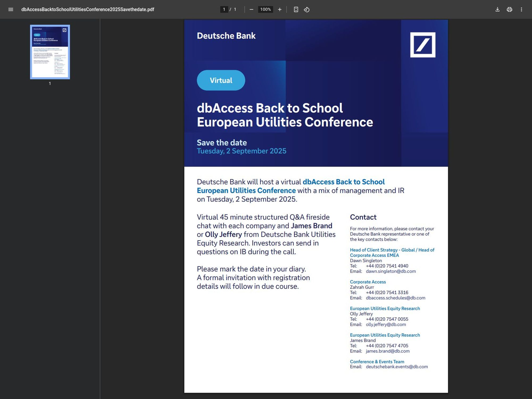Image resolution: width=532 pixels, height=399 pixels.
Task: Click phone number +44 (0)20 7547 0055
Action: coord(387,319)
